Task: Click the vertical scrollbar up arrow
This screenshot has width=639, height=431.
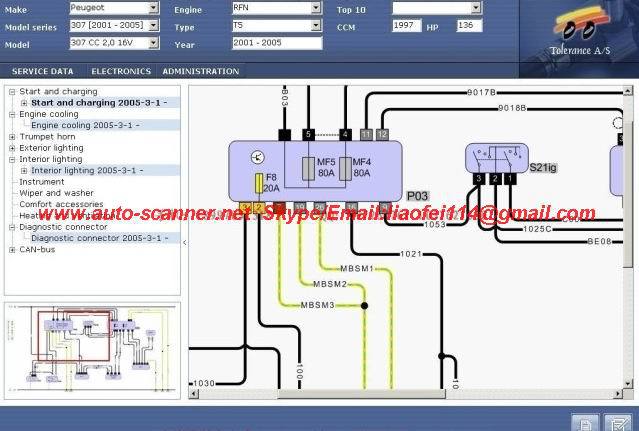Action: click(x=628, y=90)
